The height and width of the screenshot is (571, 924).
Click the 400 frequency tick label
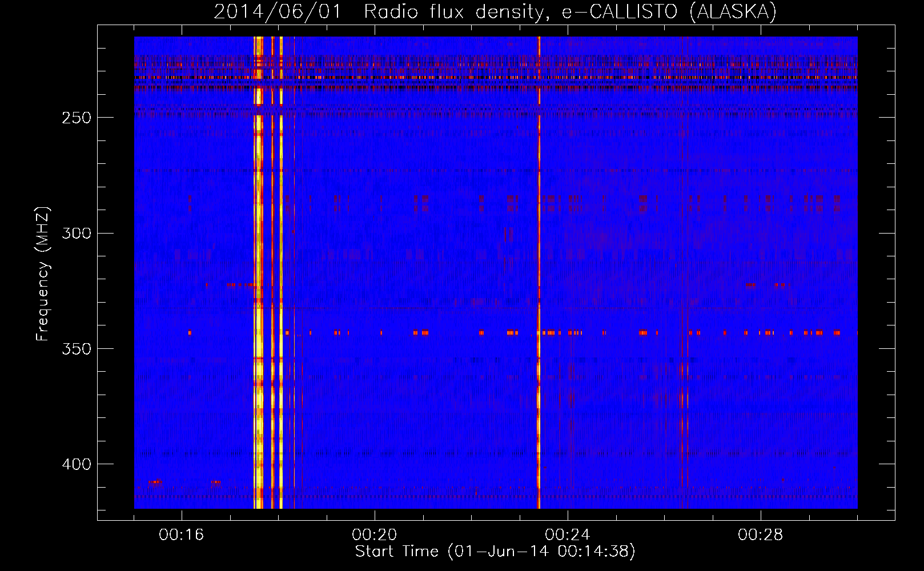(76, 464)
